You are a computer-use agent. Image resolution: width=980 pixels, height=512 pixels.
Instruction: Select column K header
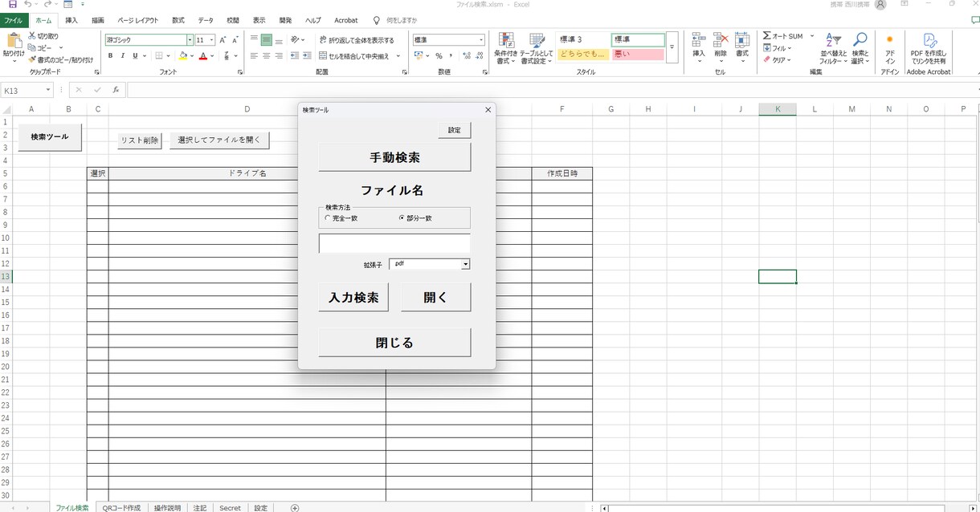coord(777,109)
